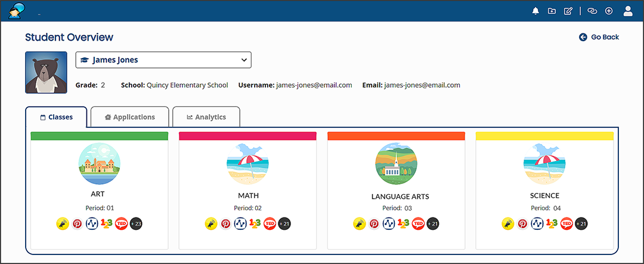Switch to the Classes tab
This screenshot has width=644, height=264.
click(56, 117)
